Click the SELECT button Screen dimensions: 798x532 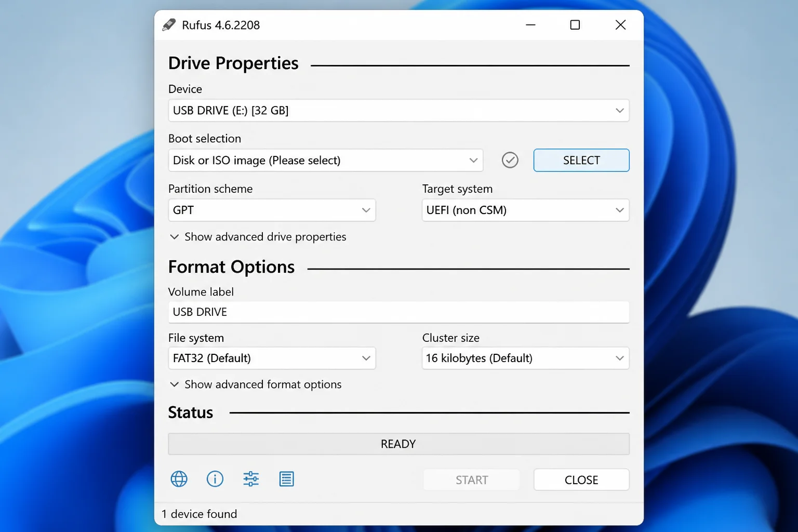(581, 161)
